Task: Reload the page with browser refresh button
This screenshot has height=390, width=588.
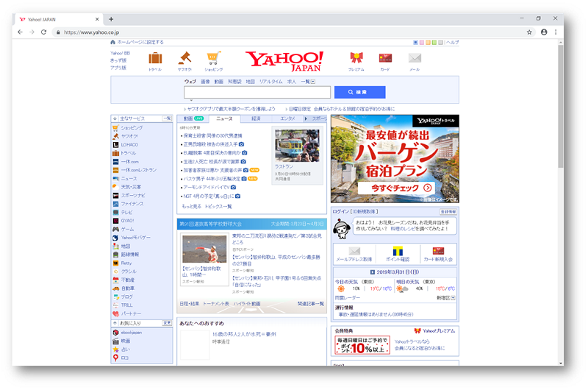Action: click(43, 32)
